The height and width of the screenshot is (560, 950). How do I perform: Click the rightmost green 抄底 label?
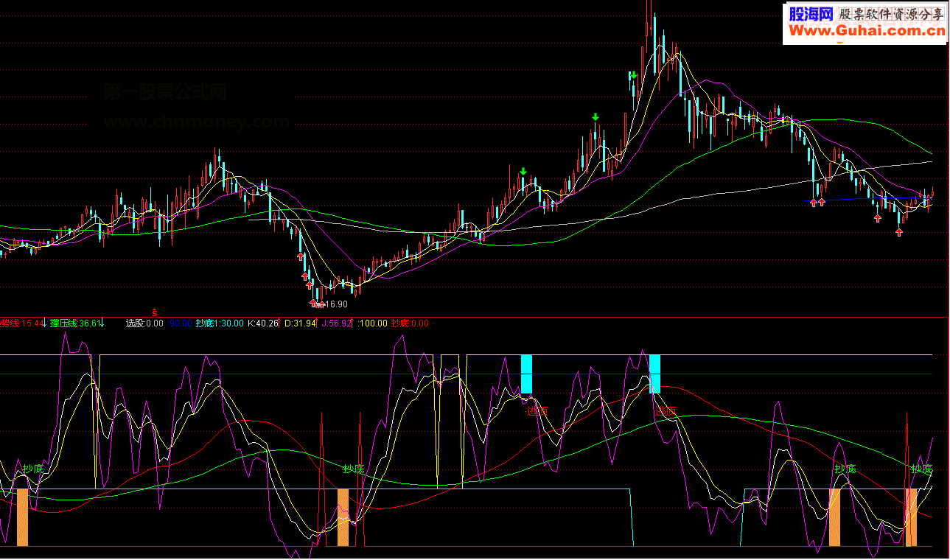[921, 469]
